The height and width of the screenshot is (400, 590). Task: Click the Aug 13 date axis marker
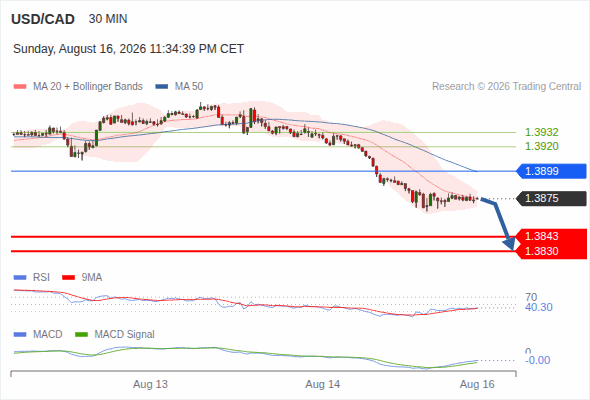pos(150,385)
